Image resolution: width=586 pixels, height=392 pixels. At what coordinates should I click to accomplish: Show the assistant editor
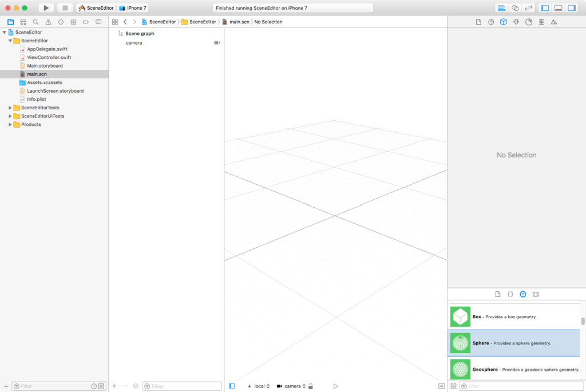[x=515, y=8]
